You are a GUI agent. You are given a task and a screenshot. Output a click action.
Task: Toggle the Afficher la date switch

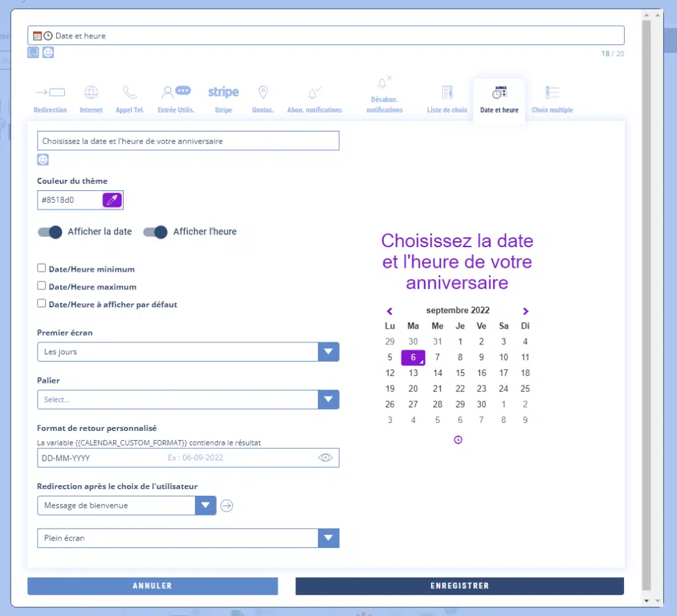click(50, 232)
